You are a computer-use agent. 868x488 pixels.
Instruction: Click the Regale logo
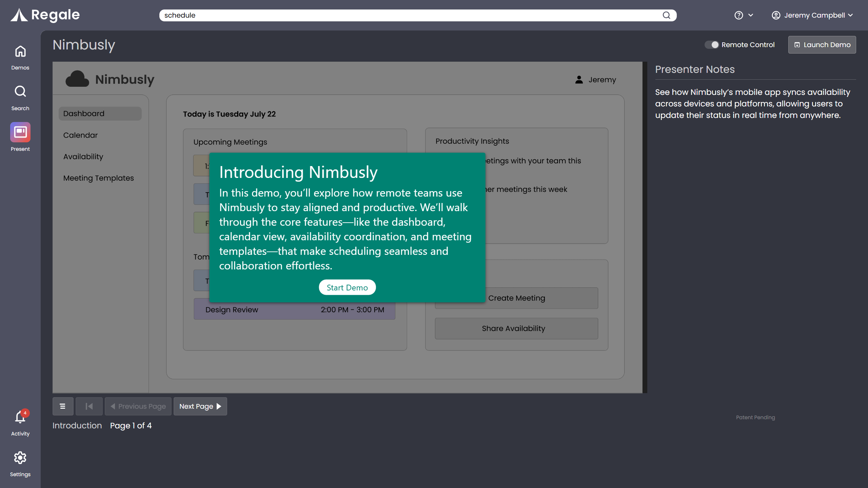44,15
